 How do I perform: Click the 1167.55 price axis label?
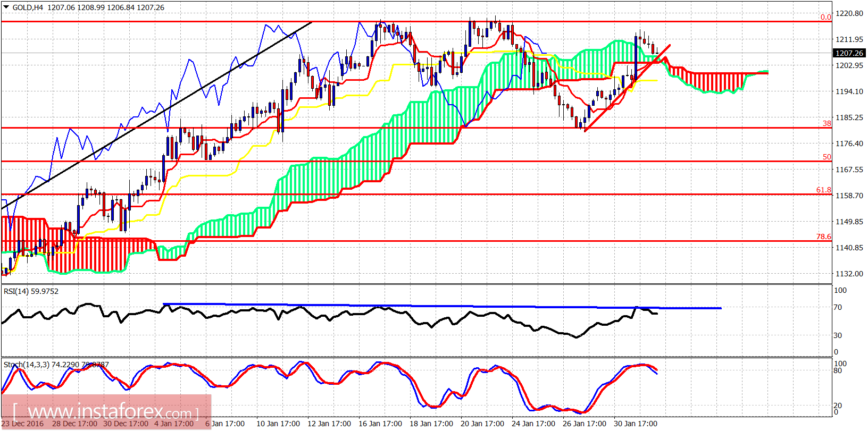point(849,170)
